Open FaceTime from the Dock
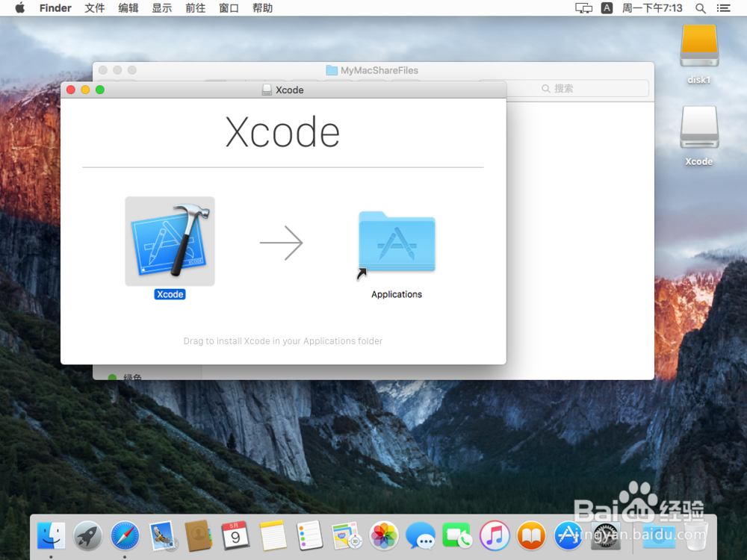 [457, 535]
